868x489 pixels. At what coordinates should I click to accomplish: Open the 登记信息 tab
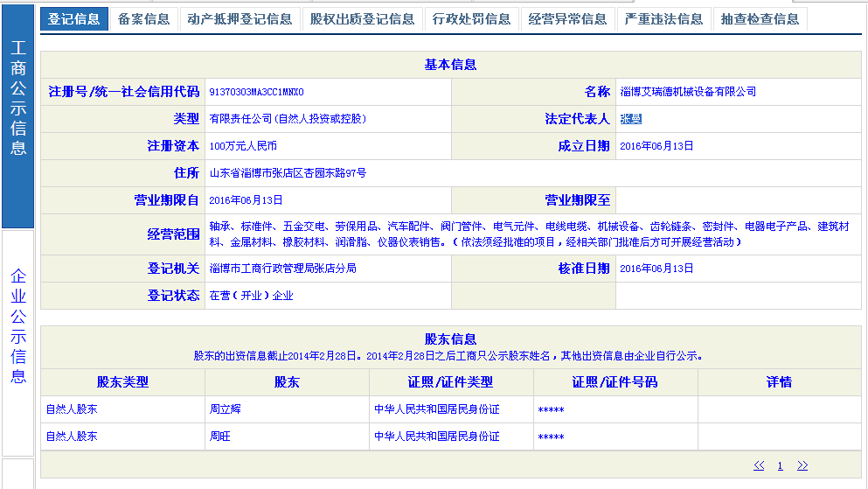point(73,18)
